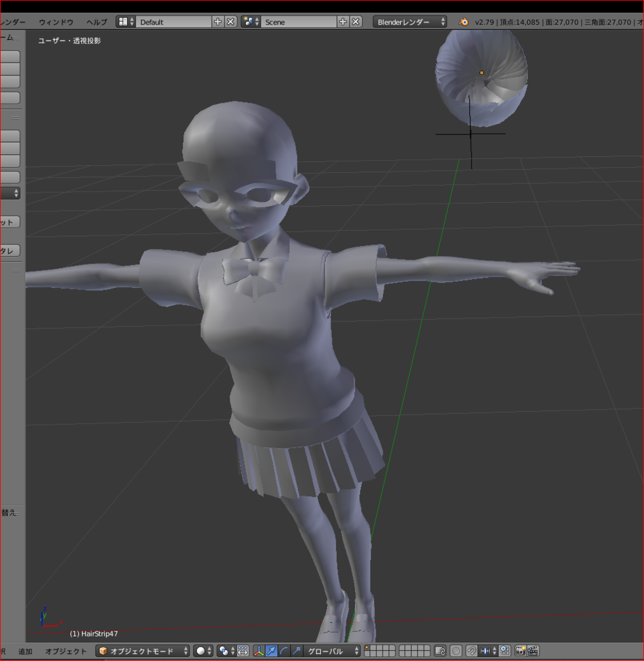The width and height of the screenshot is (644, 661).
Task: Render the OpenGL viewport animation
Action: (x=533, y=651)
